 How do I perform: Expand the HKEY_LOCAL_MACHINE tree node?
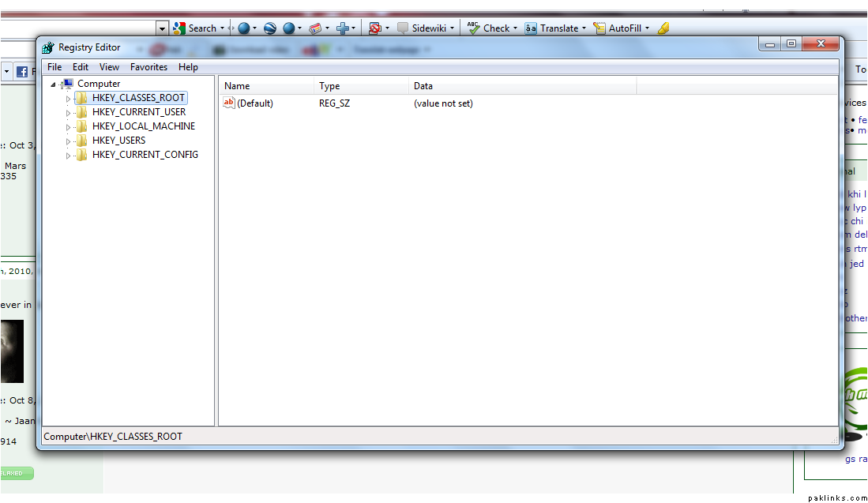point(68,127)
